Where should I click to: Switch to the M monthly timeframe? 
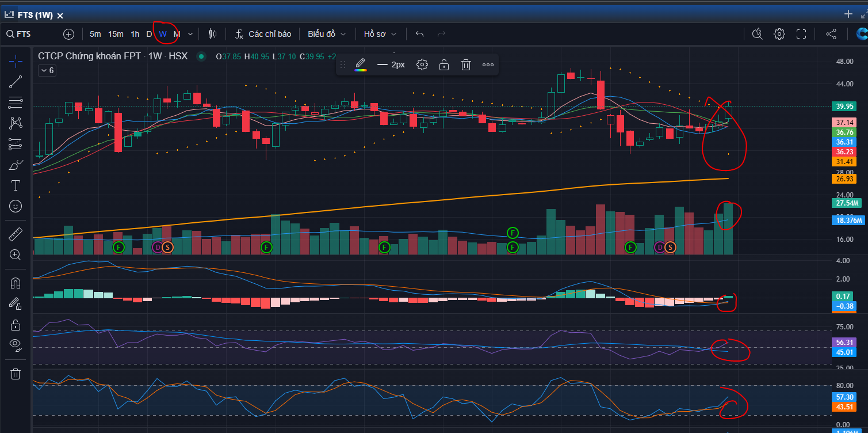177,34
